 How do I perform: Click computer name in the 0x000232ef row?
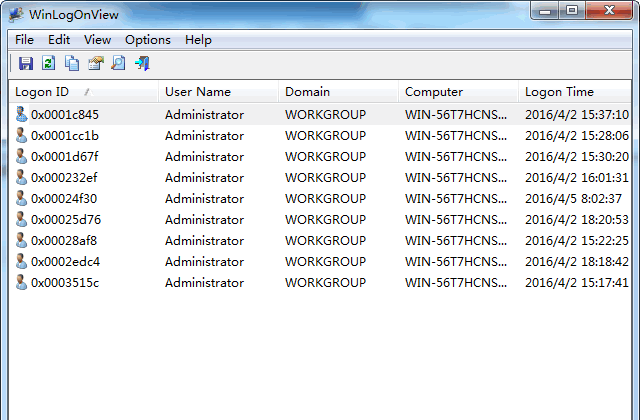point(456,178)
